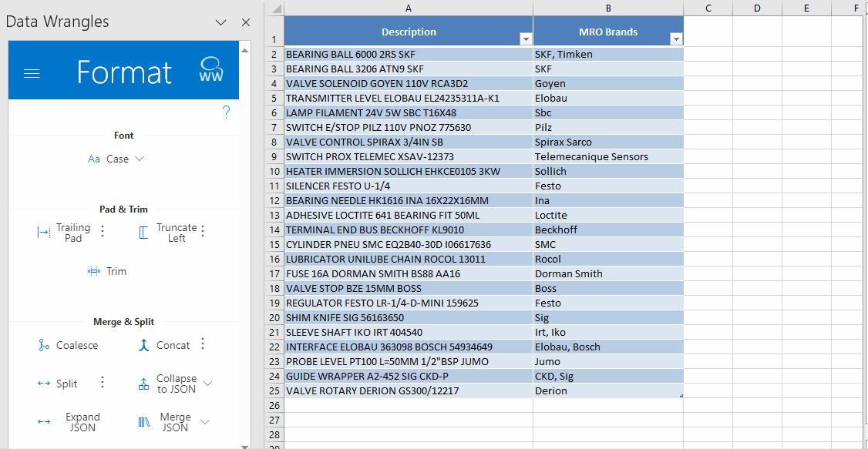Open Truncate Left more options dots
Viewport: 868px width, 449px height.
(203, 231)
